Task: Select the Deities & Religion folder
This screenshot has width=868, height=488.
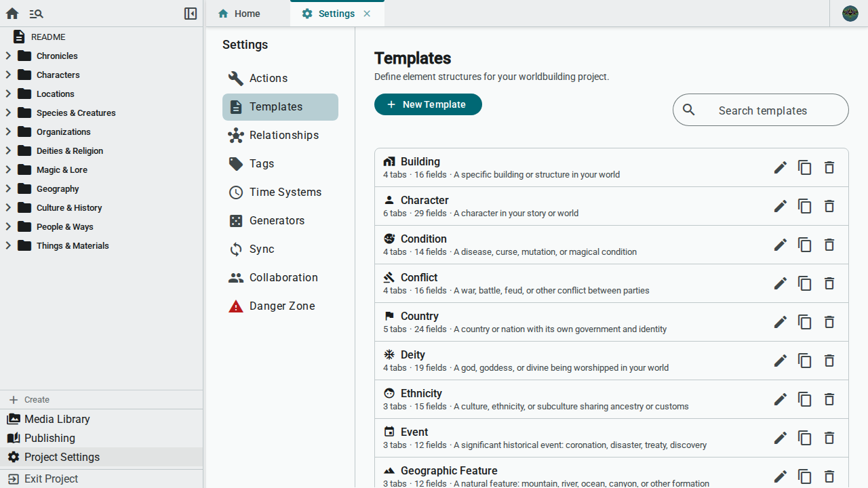Action: click(x=102, y=150)
